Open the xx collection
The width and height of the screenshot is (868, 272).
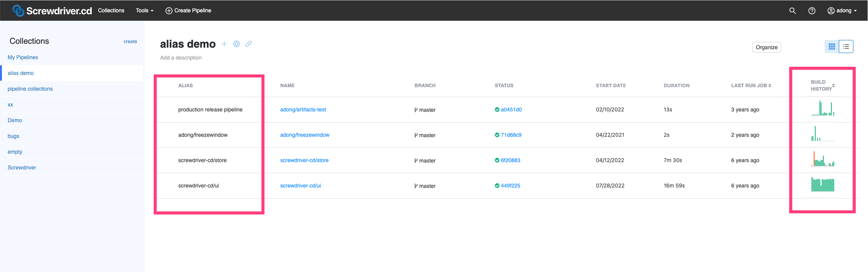click(10, 104)
